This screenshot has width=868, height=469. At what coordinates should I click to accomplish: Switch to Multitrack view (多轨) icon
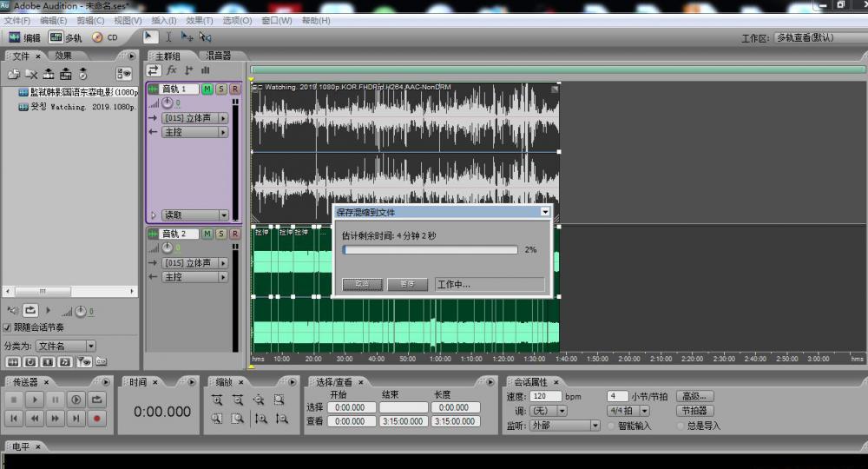tap(56, 37)
